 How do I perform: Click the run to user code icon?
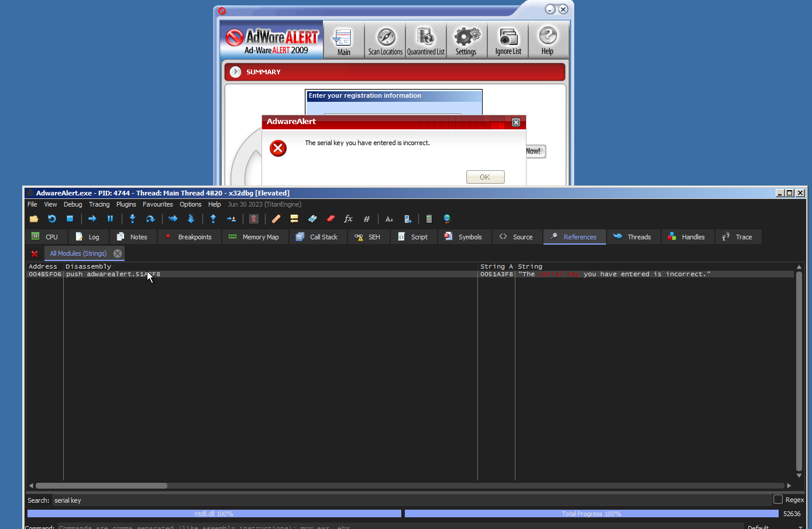[x=231, y=219]
